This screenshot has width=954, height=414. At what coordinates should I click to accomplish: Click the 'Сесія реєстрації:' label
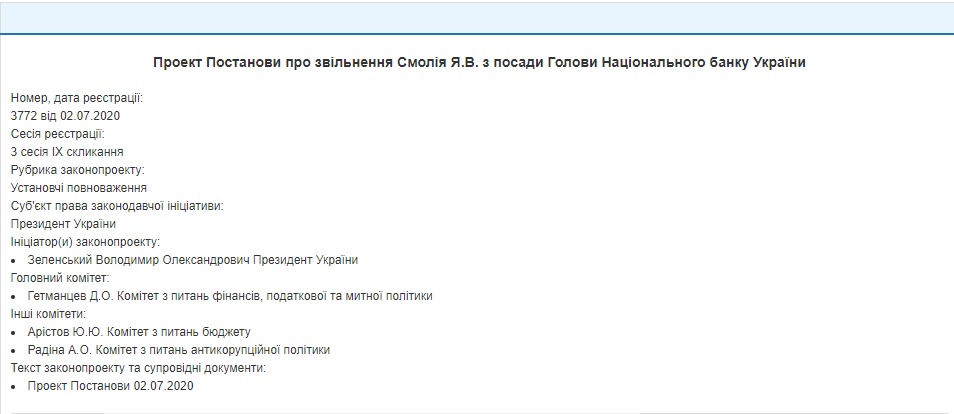pos(57,134)
